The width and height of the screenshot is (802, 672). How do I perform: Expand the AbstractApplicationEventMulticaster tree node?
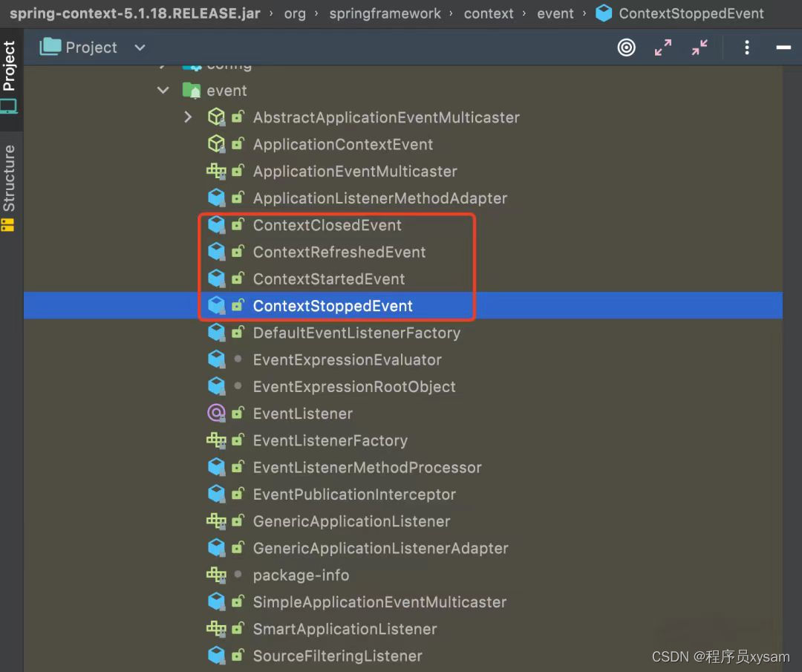click(x=187, y=117)
